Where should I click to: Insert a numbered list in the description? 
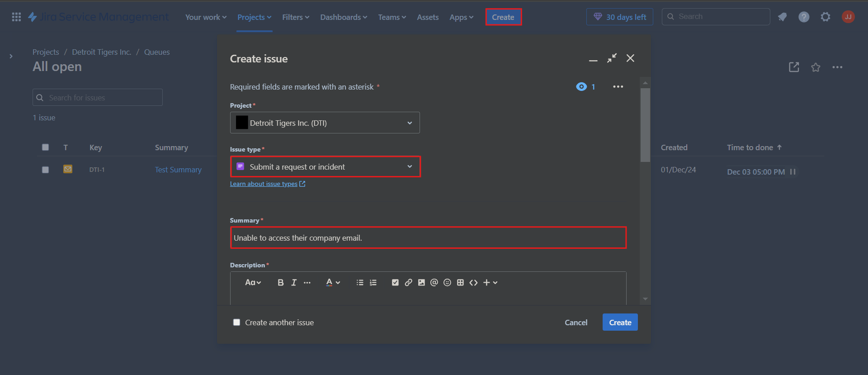point(373,282)
